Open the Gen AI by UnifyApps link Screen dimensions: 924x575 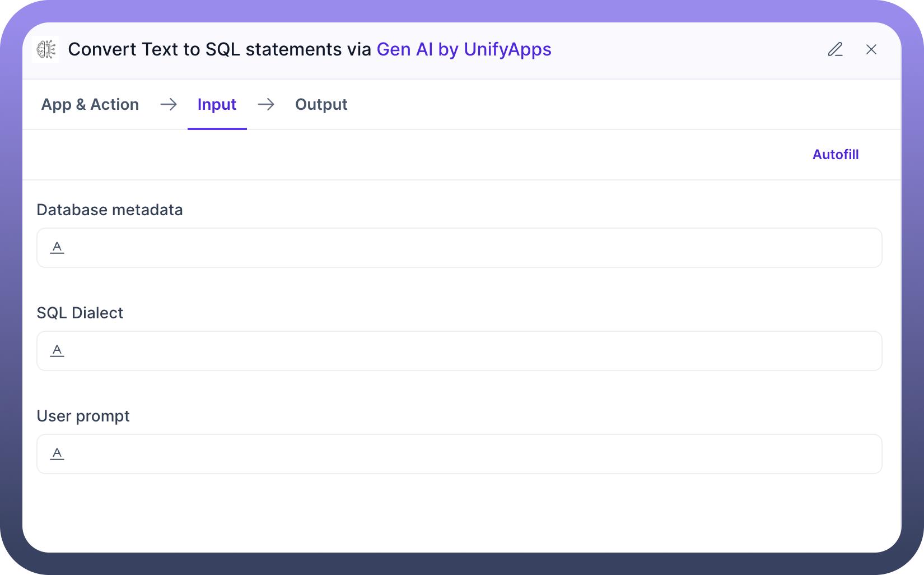(x=464, y=49)
